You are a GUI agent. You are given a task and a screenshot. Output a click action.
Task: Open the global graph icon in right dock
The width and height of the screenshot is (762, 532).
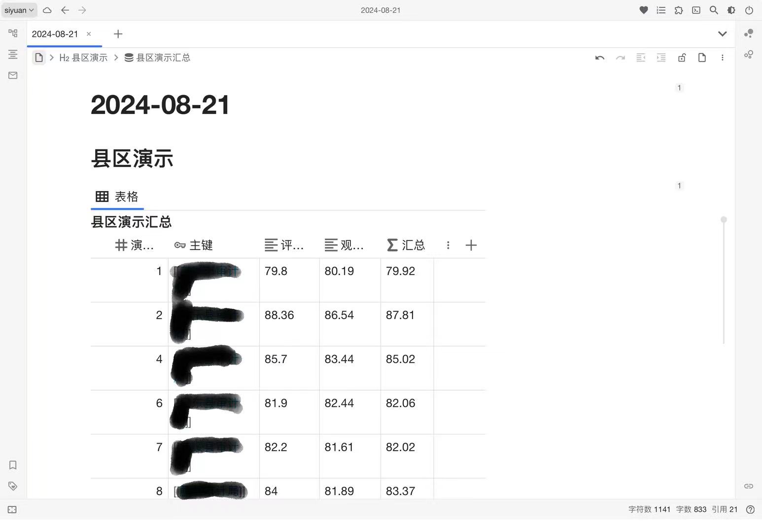[749, 54]
